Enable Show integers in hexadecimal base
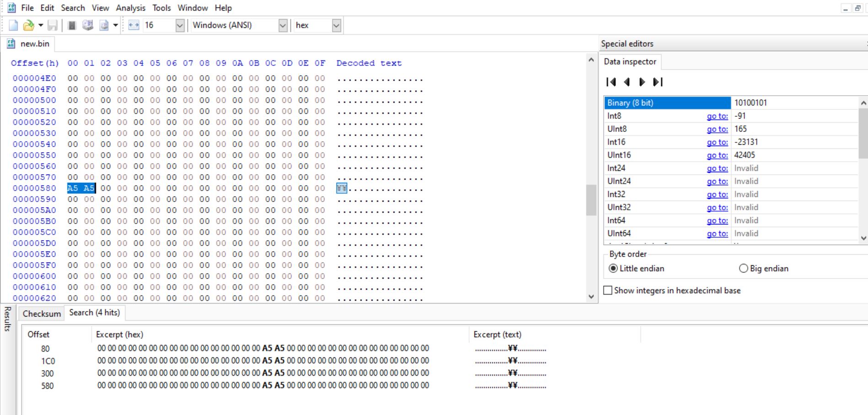The image size is (868, 415). (x=672, y=290)
